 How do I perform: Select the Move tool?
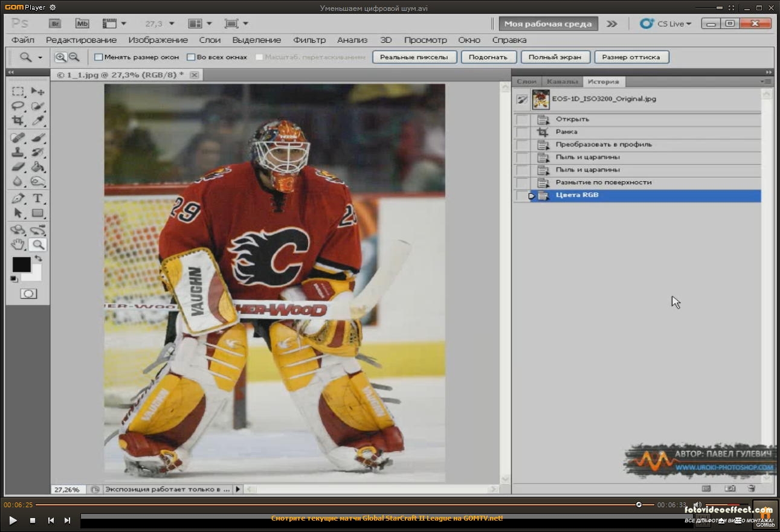(x=37, y=92)
